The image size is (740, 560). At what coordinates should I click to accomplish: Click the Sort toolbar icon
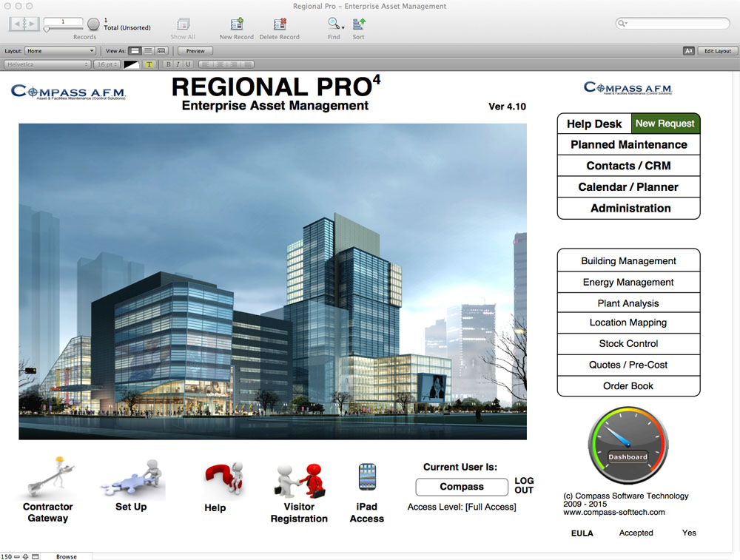(x=359, y=24)
